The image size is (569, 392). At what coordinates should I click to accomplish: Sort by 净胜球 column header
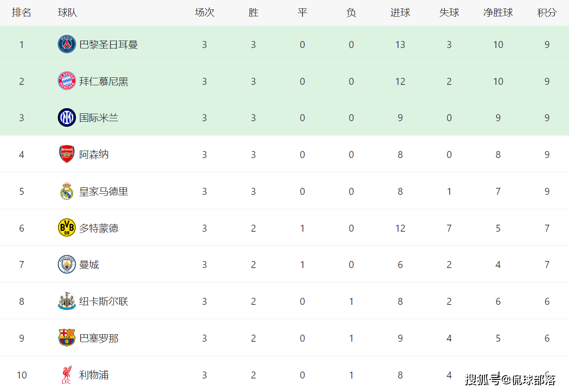pos(498,13)
